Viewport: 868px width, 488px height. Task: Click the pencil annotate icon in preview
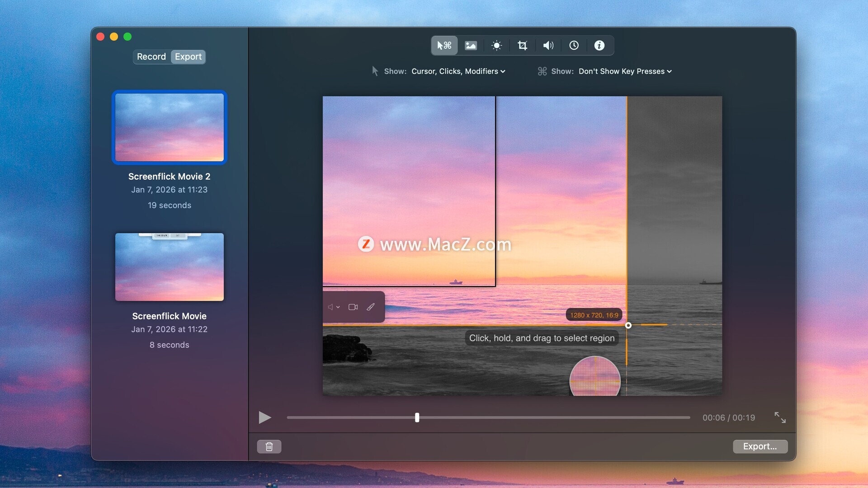[x=371, y=307]
